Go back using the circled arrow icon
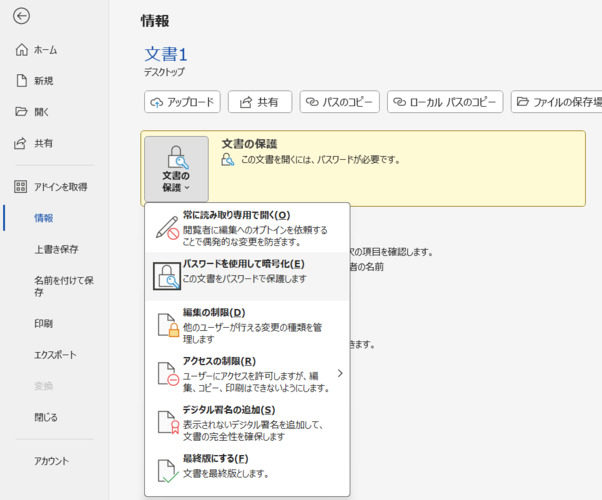 click(21, 16)
